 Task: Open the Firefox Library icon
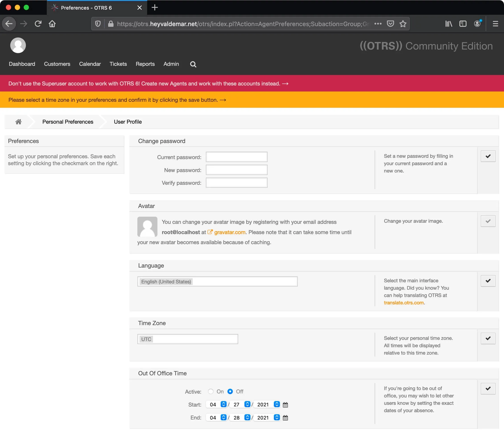tap(448, 24)
